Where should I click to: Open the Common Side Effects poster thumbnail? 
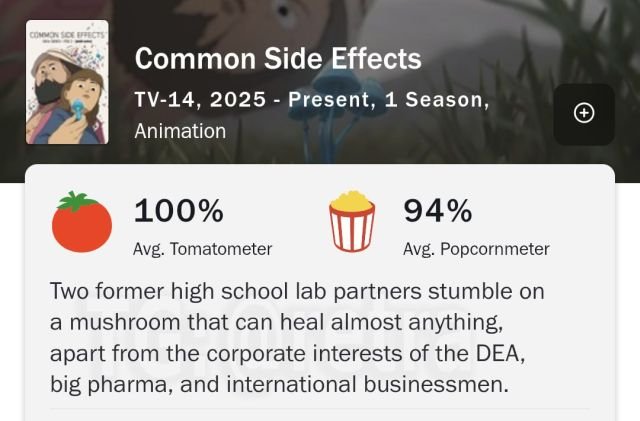[x=68, y=82]
